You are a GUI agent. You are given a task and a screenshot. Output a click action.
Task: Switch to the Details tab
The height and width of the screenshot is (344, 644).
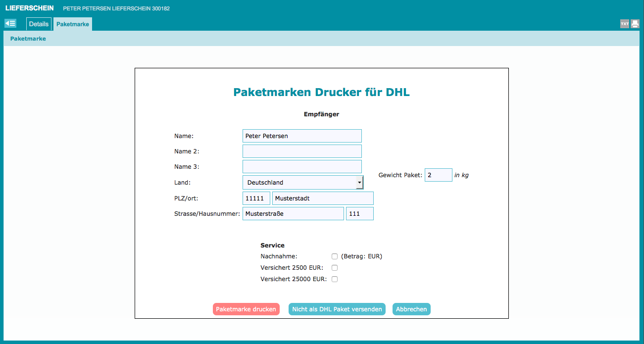click(x=39, y=24)
